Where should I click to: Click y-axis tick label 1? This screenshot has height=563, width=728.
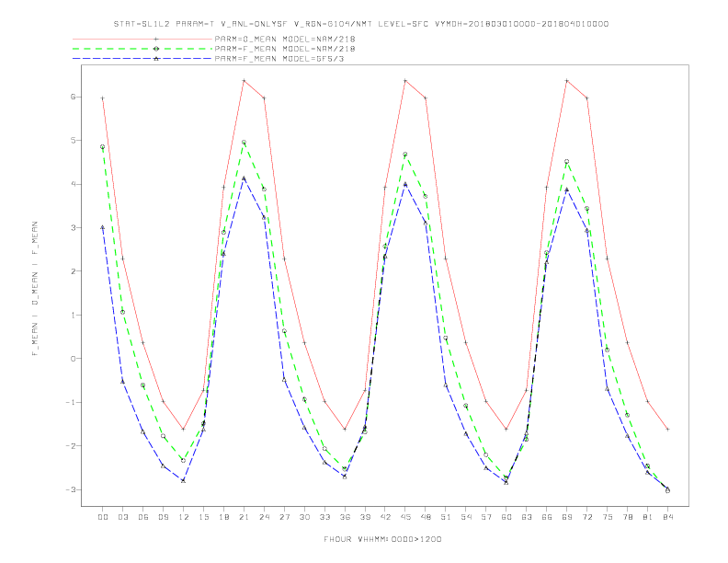[x=73, y=315]
